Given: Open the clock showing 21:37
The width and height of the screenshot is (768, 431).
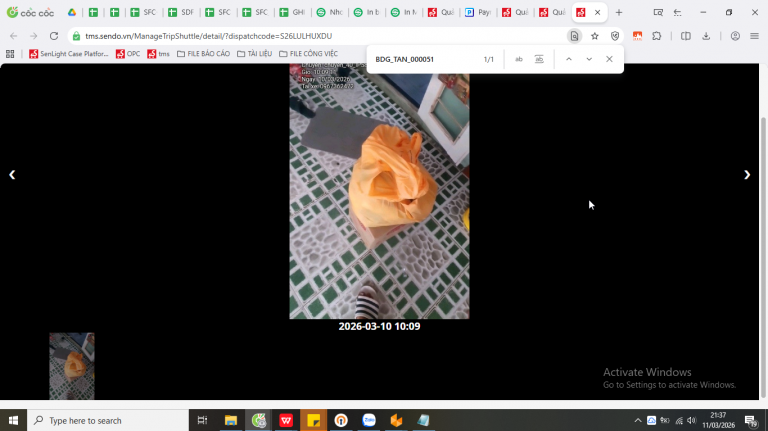Looking at the screenshot, I should click(x=719, y=420).
